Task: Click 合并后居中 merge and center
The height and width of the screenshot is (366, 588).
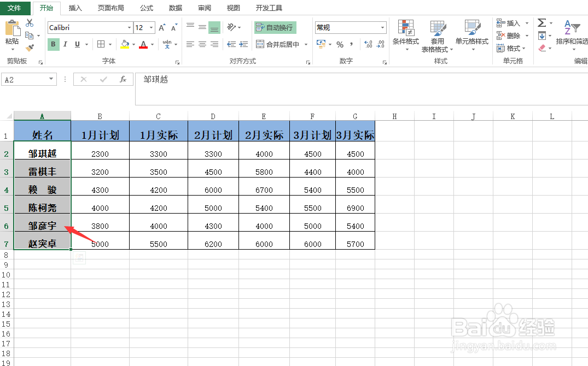Action: point(278,44)
